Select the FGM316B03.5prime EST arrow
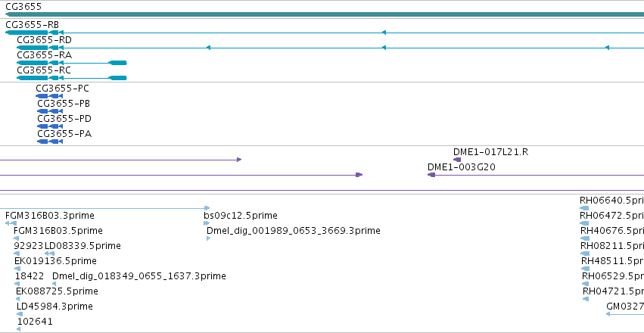 click(x=16, y=238)
